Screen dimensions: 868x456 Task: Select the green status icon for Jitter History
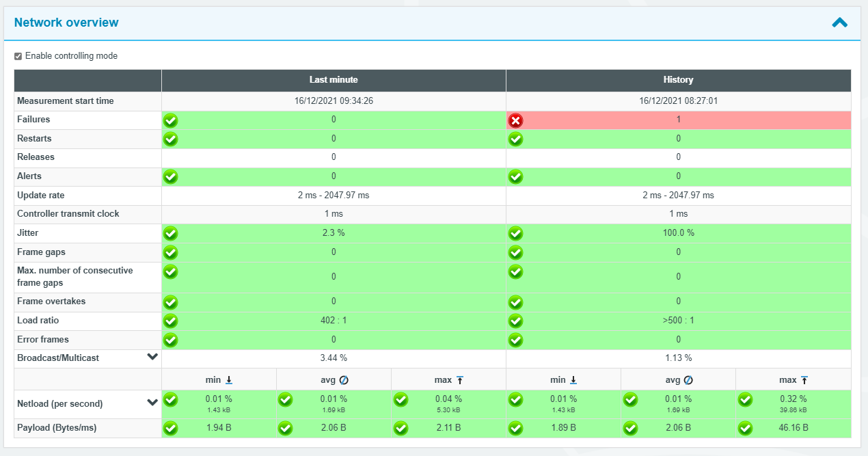point(516,233)
